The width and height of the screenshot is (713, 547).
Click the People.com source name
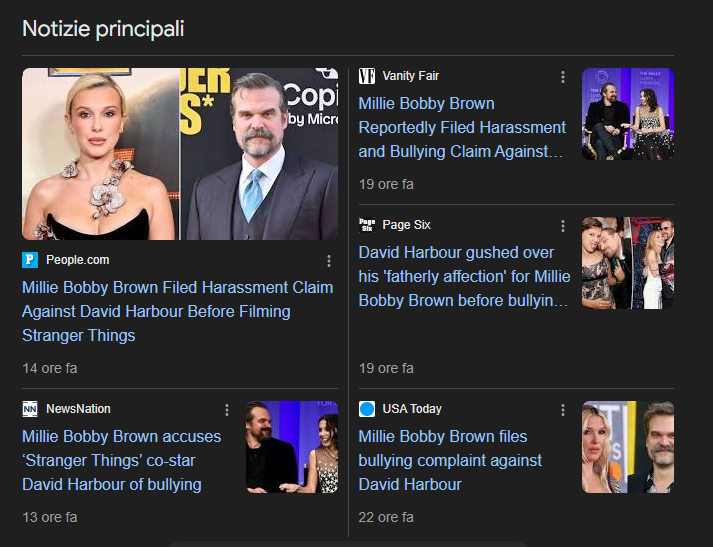(78, 260)
